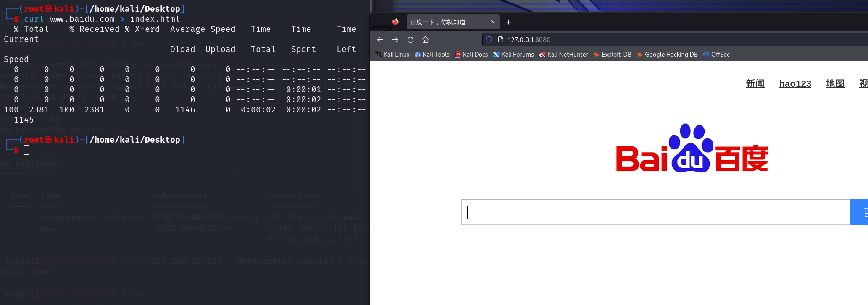Click the '1146' average download value in terminal
868x305 pixels.
[185, 109]
